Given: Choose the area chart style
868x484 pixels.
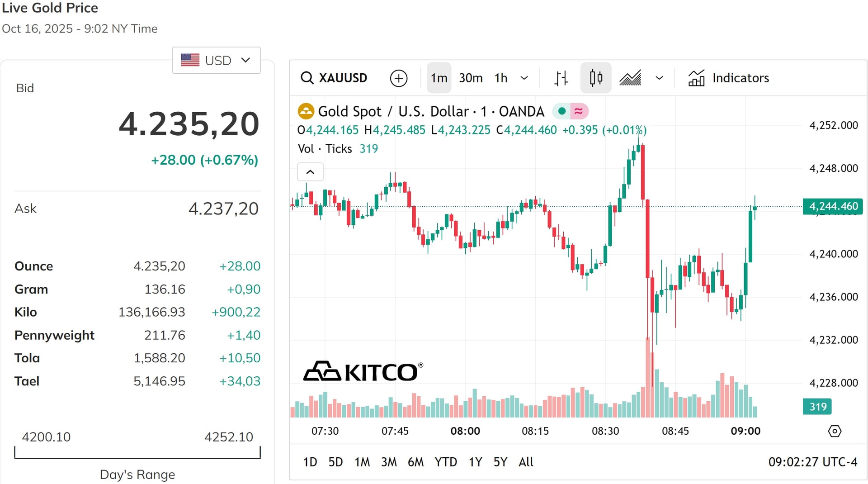Looking at the screenshot, I should click(630, 78).
